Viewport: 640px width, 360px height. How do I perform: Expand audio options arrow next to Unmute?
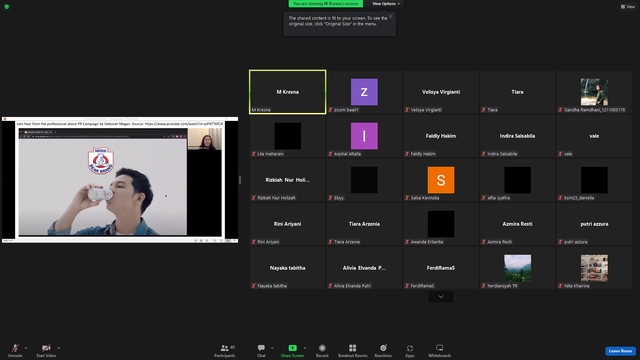click(26, 348)
